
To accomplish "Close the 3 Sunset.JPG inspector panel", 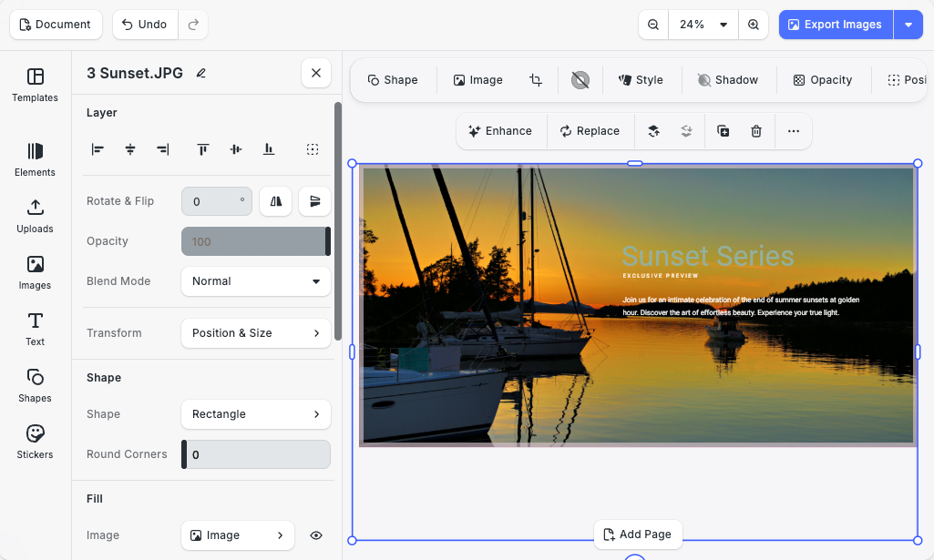I will (316, 73).
